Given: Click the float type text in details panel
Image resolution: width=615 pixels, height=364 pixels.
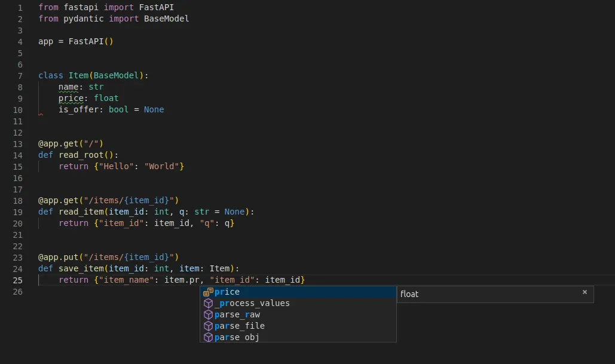Looking at the screenshot, I should [x=409, y=293].
